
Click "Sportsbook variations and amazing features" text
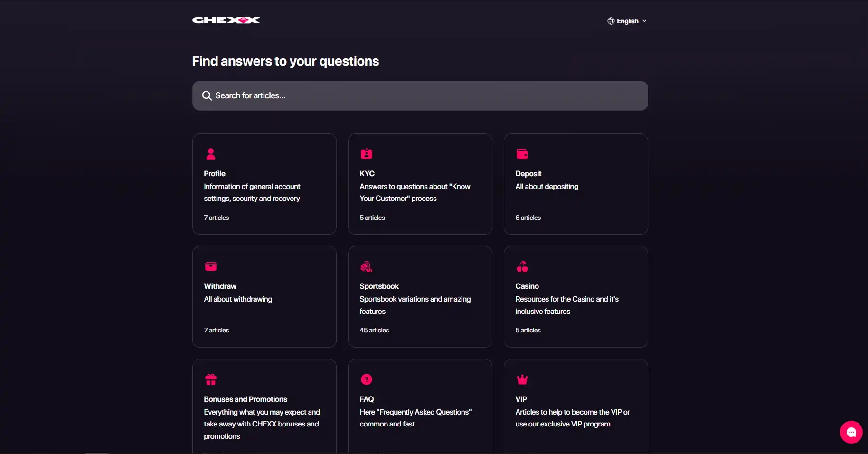coord(415,305)
